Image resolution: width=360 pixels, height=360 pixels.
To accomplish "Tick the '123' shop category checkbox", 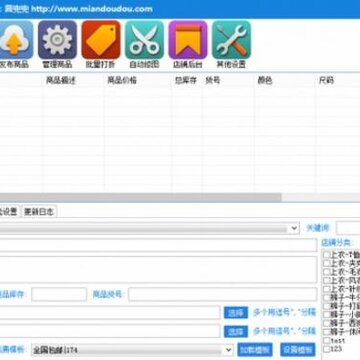I will pos(327,349).
